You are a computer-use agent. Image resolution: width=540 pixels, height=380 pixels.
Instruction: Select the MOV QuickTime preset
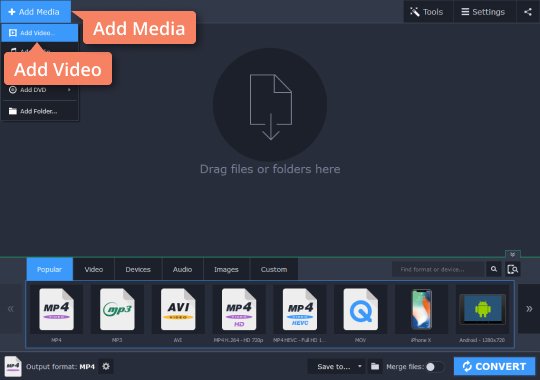pos(361,315)
